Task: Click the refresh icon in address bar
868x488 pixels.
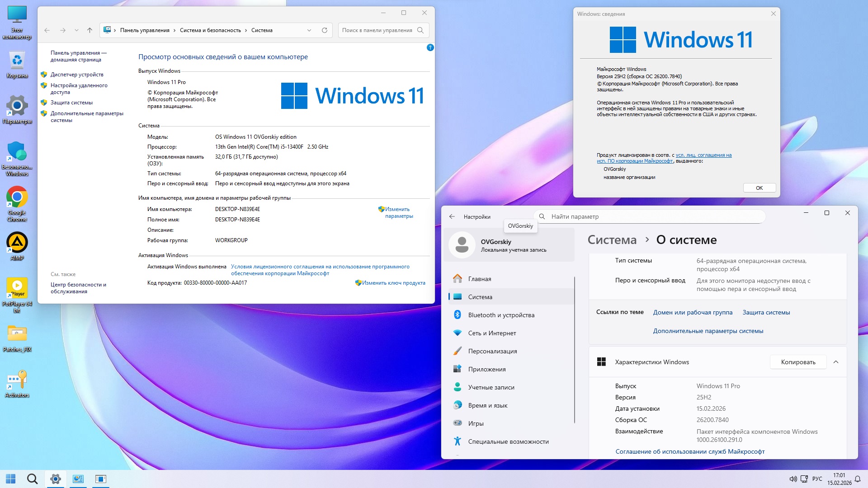Action: click(324, 30)
